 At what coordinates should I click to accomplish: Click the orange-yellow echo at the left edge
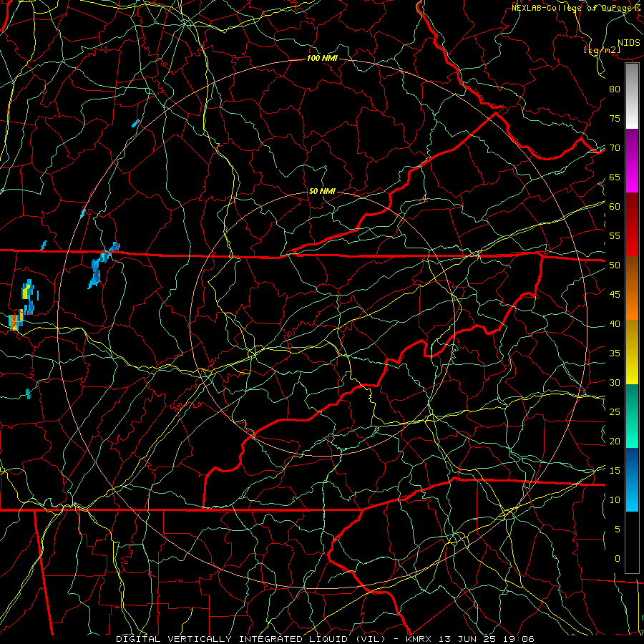tap(16, 321)
